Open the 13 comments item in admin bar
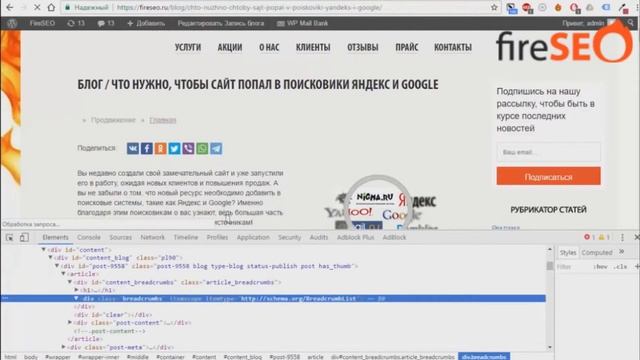The width and height of the screenshot is (640, 360). pyautogui.click(x=106, y=23)
